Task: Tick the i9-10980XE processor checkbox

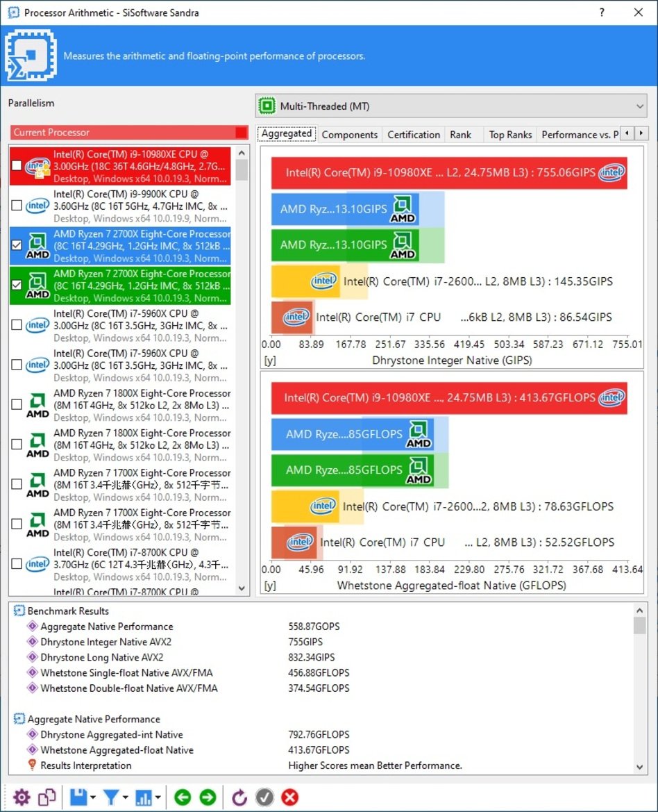Action: (17, 166)
